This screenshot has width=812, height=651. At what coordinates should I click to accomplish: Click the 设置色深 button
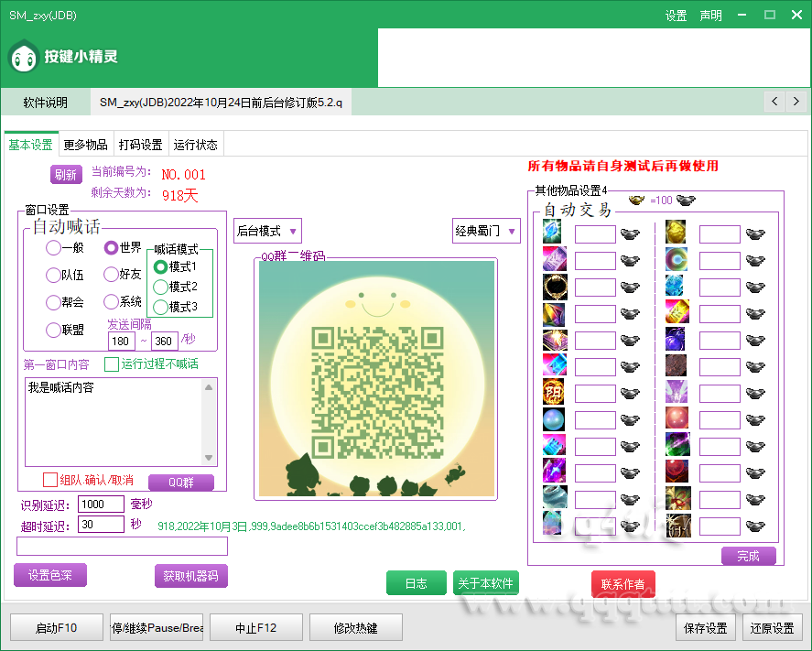pyautogui.click(x=50, y=575)
